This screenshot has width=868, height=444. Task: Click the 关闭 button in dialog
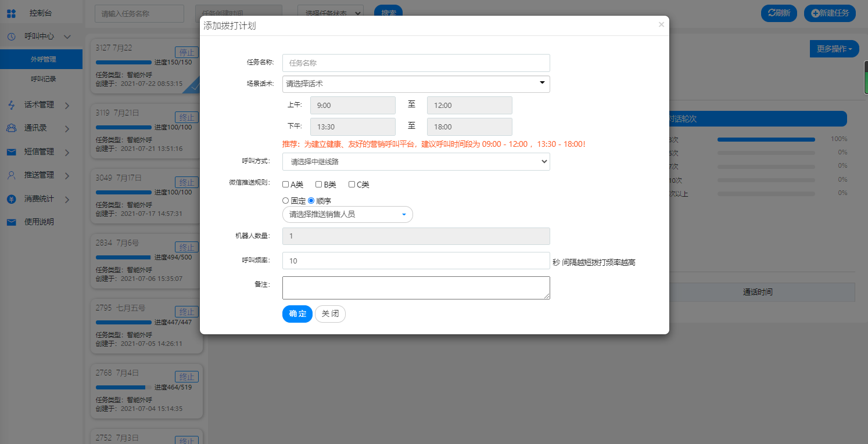pyautogui.click(x=330, y=313)
